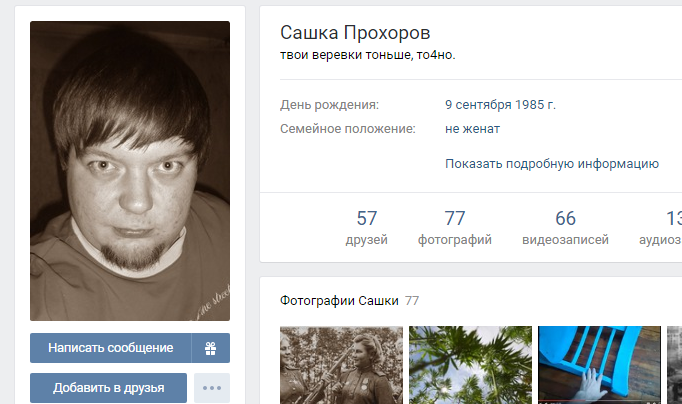Send a gift via the gift icon
Viewport: 682px width, 404px height.
click(x=211, y=348)
